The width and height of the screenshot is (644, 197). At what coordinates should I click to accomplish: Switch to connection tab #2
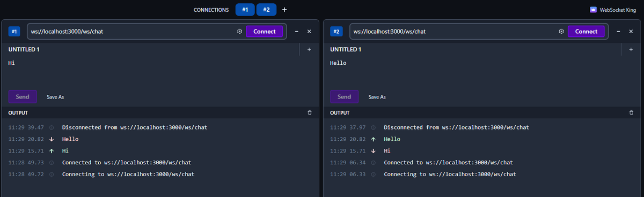(266, 10)
